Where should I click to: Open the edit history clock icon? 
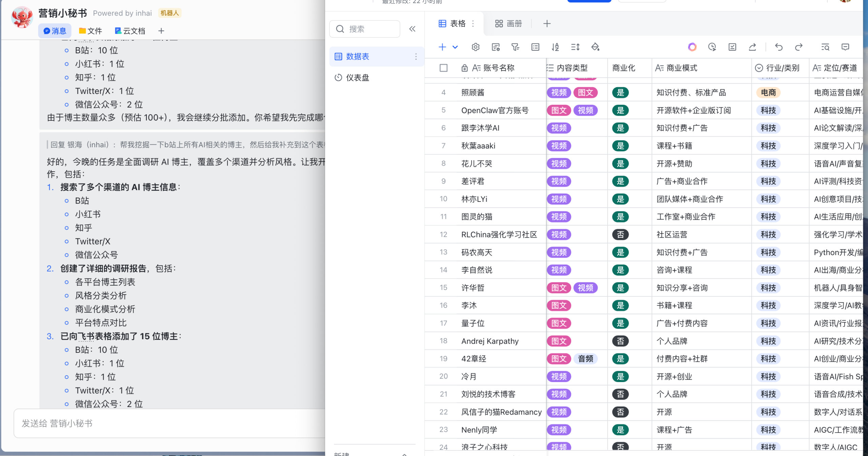click(x=712, y=47)
